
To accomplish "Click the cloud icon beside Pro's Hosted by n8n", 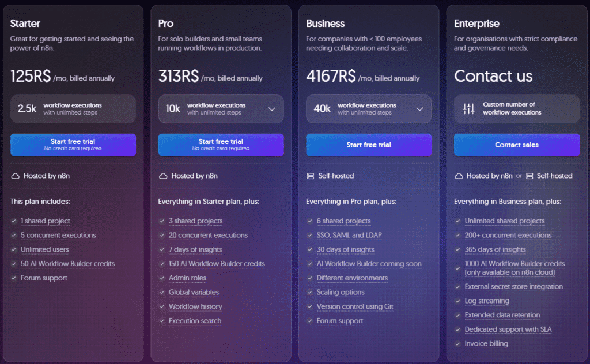I will coord(163,176).
